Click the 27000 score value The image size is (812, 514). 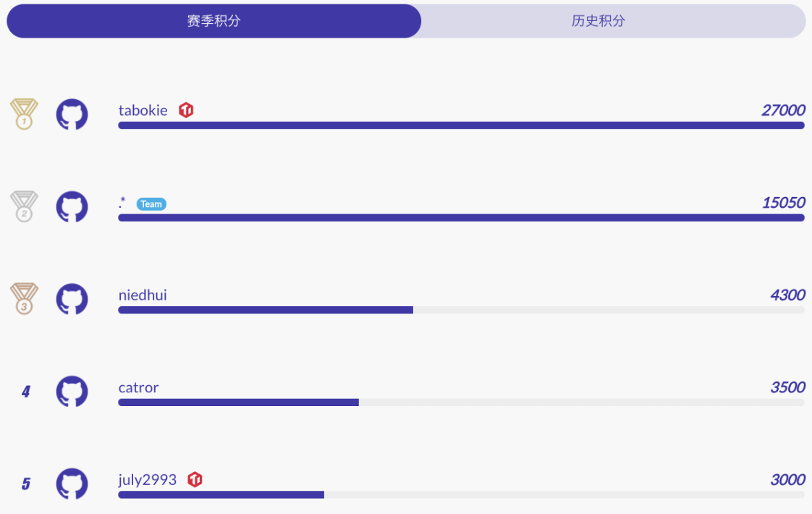pyautogui.click(x=783, y=110)
